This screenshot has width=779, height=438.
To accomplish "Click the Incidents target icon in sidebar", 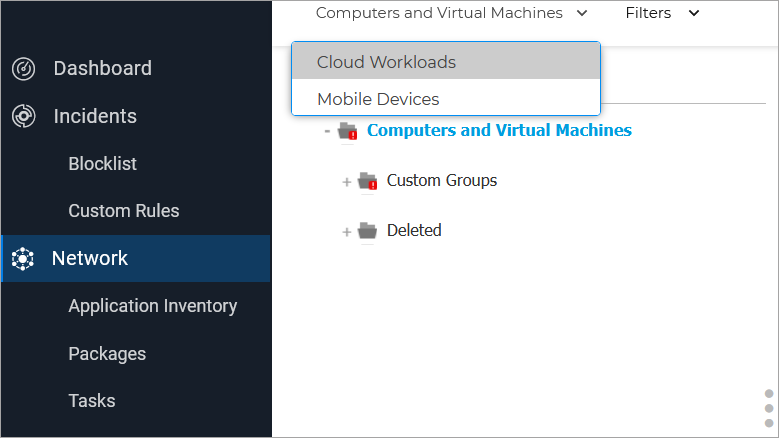I will (22, 117).
